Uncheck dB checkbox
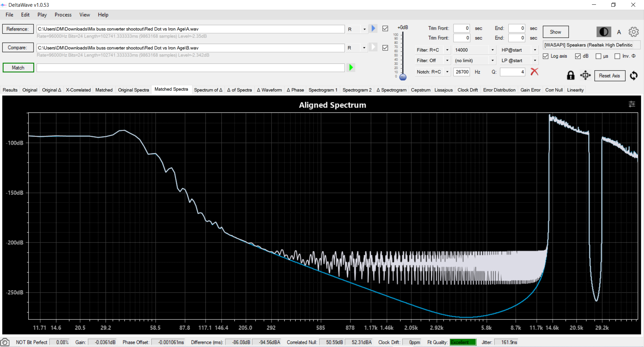 pos(578,56)
